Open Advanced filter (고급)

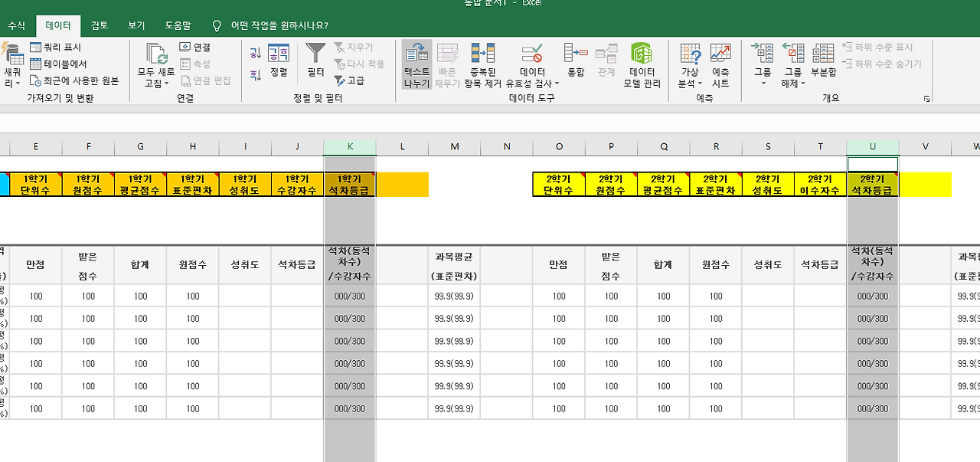(349, 80)
